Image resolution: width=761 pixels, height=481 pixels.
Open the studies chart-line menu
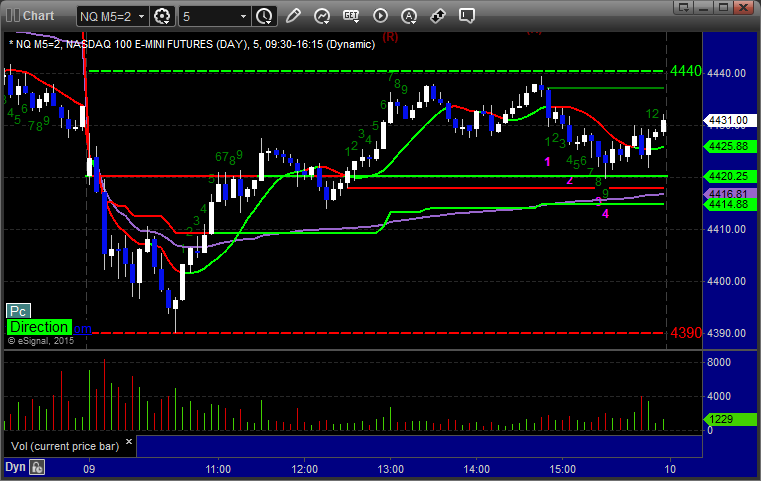[322, 16]
